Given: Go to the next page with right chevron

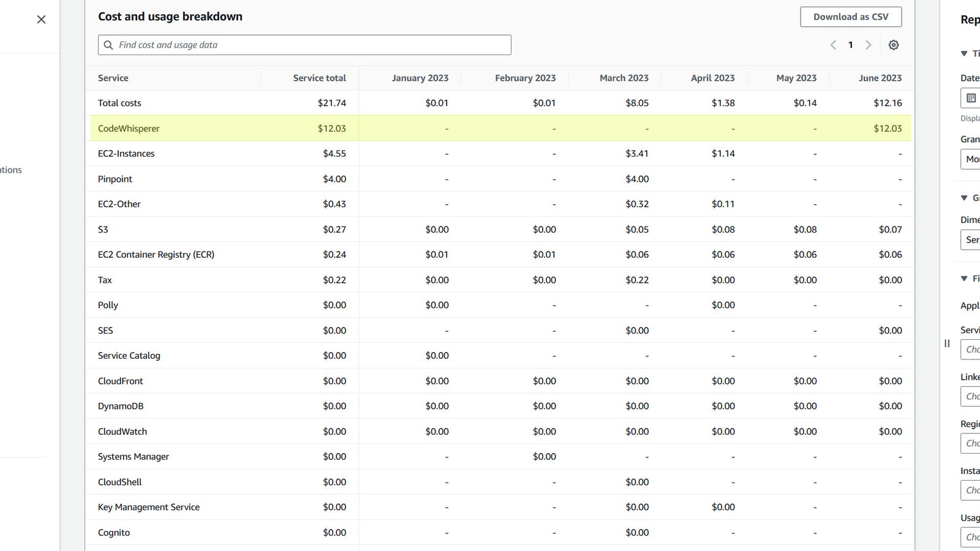Looking at the screenshot, I should pos(869,45).
